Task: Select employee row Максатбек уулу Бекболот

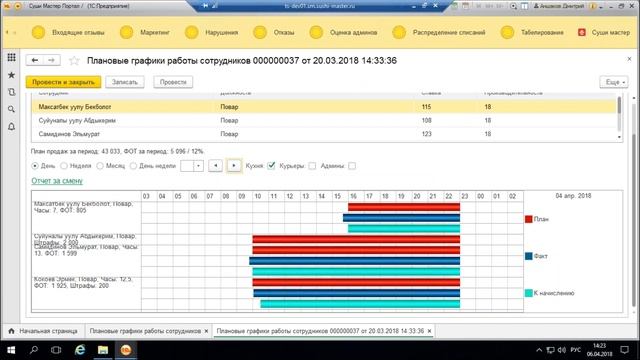Action: click(x=324, y=107)
